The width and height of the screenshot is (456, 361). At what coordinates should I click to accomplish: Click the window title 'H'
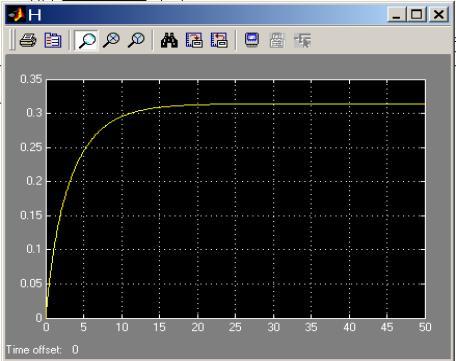(x=35, y=15)
